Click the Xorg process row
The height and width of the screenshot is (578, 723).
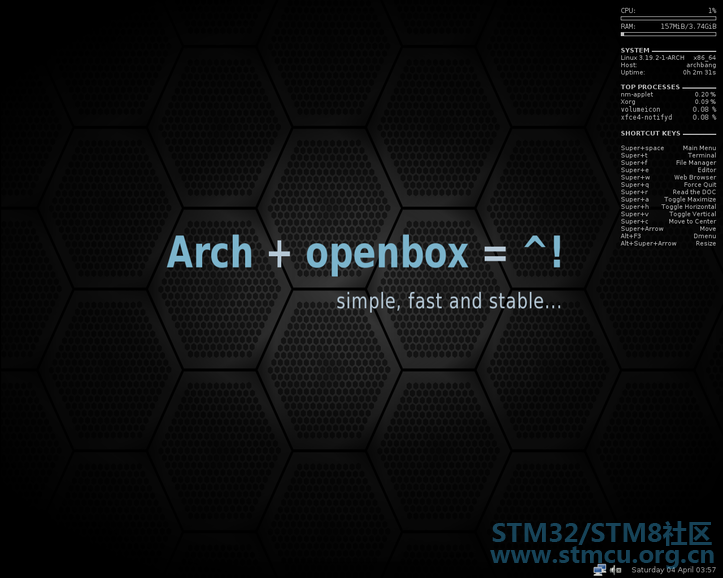[668, 102]
